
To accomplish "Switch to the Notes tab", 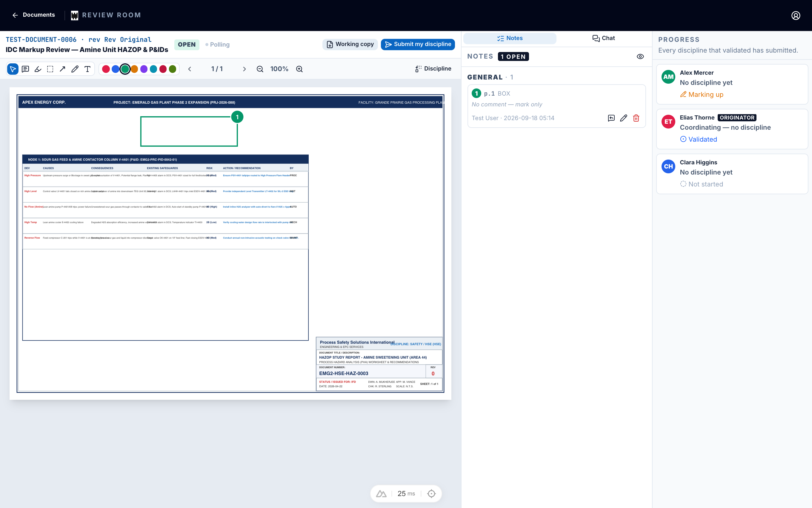I will pos(510,38).
